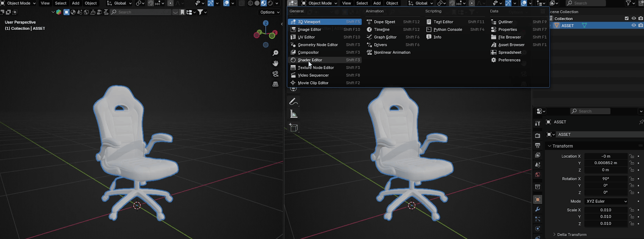Image resolution: width=644 pixels, height=239 pixels.
Task: Open the Tool properties tab
Action: coord(538,123)
